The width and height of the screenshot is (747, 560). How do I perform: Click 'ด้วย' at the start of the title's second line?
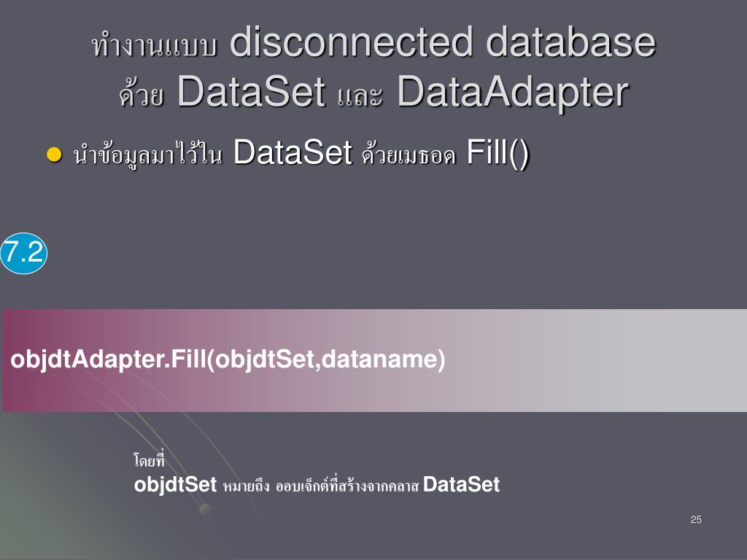pyautogui.click(x=142, y=93)
